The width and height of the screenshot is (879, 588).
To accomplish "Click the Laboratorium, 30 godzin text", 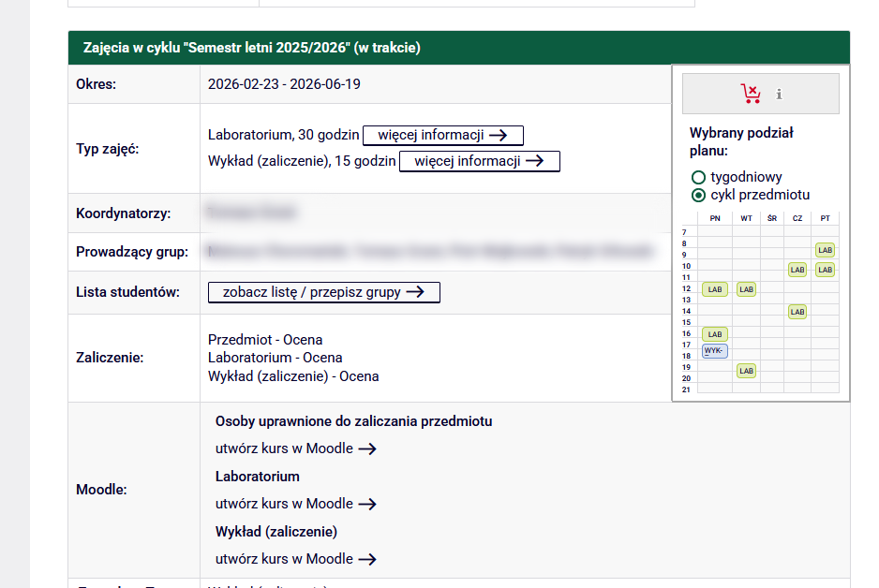I will pos(283,135).
